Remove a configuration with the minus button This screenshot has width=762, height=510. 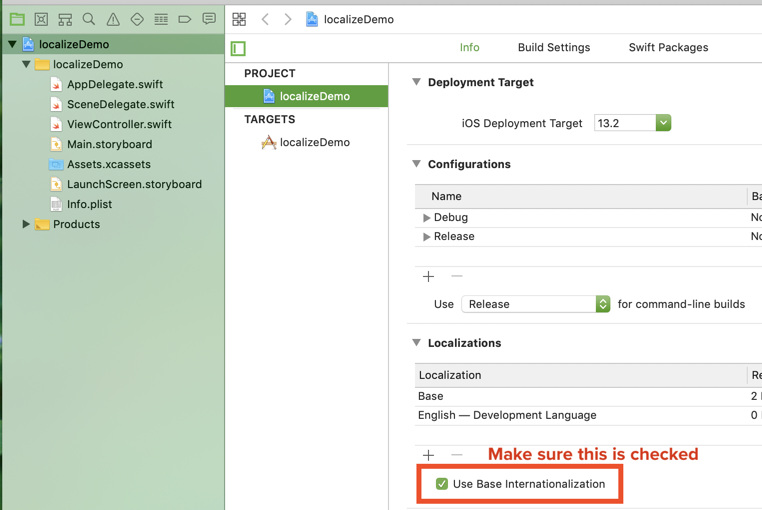tap(457, 276)
